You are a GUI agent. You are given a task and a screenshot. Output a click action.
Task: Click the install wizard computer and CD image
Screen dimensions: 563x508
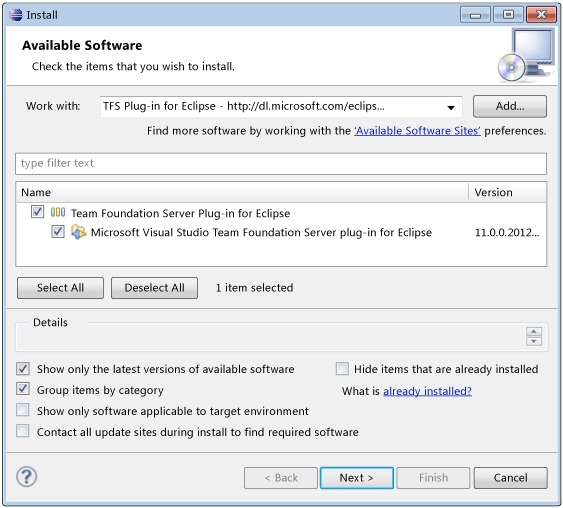point(526,55)
